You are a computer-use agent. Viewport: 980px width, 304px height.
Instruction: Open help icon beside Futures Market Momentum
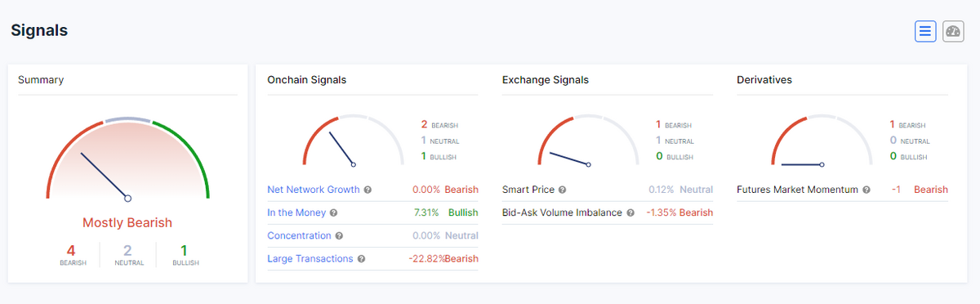[x=866, y=190]
